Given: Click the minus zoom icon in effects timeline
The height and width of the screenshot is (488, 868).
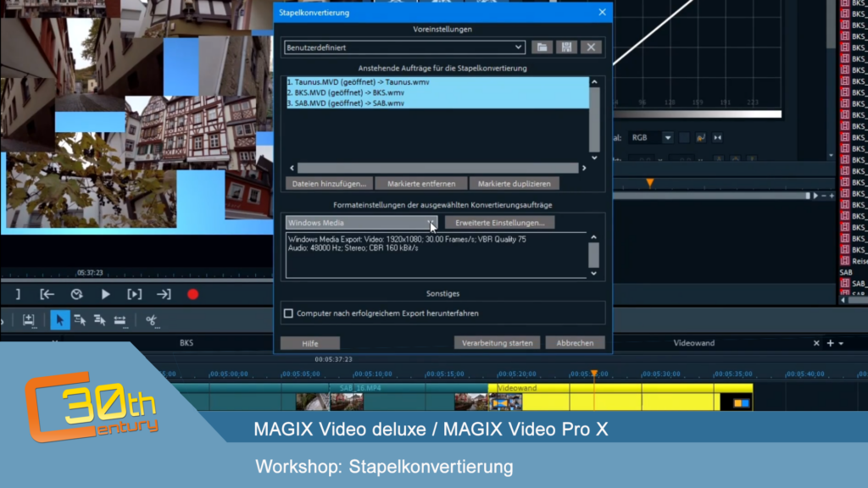Looking at the screenshot, I should pyautogui.click(x=824, y=196).
